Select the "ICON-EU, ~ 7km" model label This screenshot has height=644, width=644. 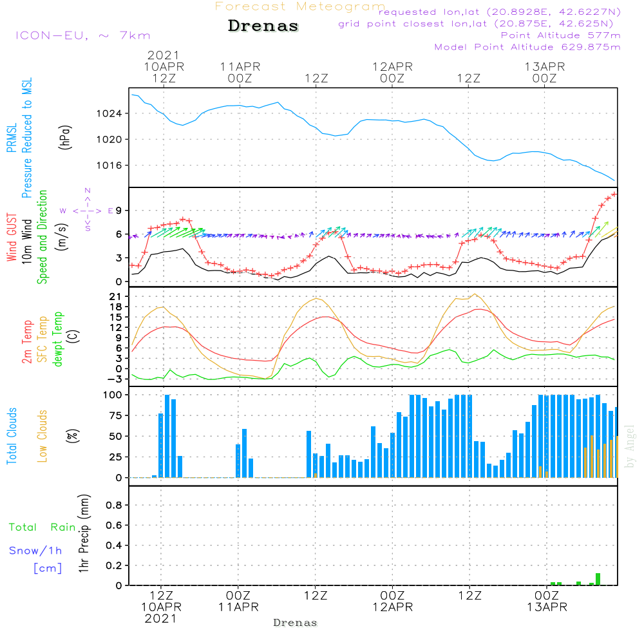tap(83, 35)
